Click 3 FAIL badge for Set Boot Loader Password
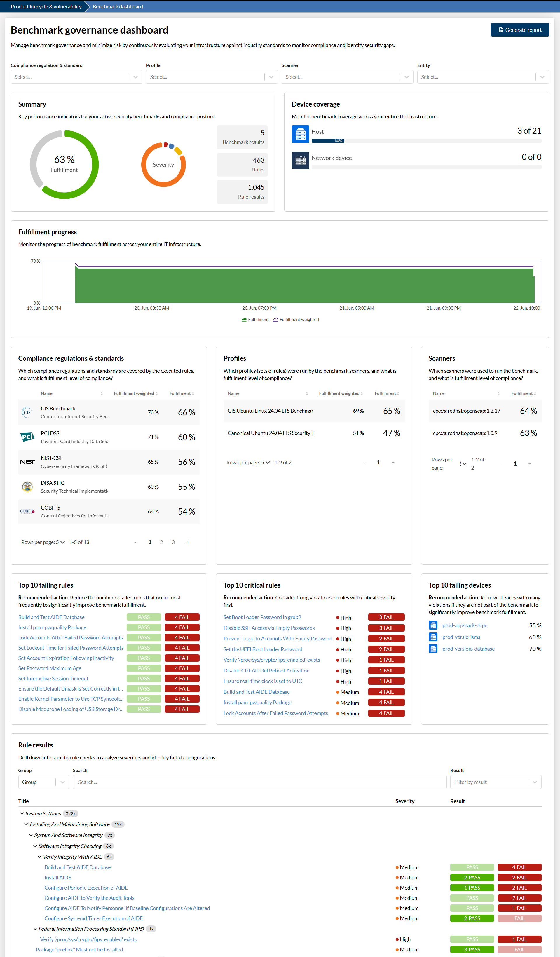 (386, 617)
